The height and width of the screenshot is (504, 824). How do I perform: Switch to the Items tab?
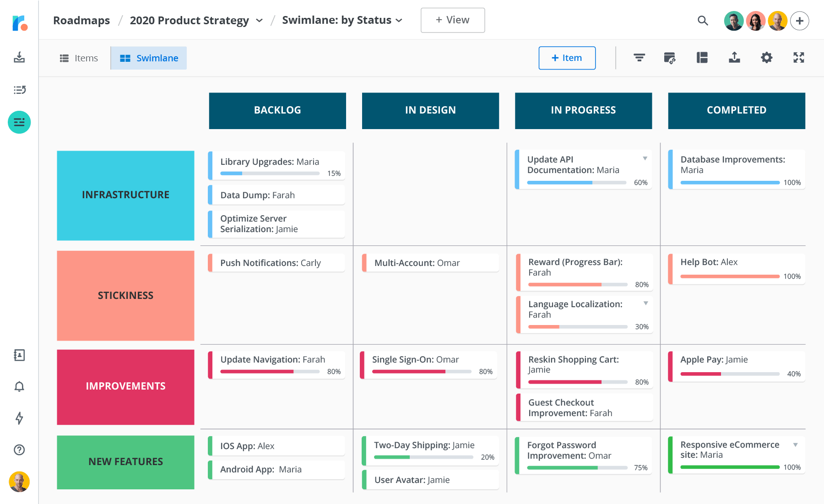[x=79, y=58]
